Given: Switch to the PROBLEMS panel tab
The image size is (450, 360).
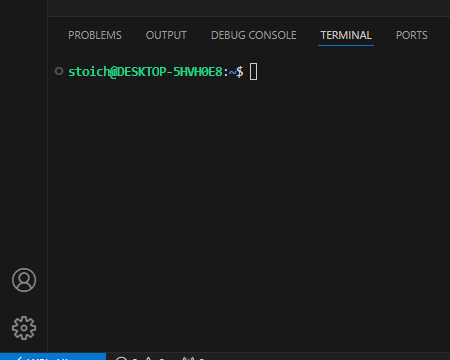Looking at the screenshot, I should pos(95,35).
